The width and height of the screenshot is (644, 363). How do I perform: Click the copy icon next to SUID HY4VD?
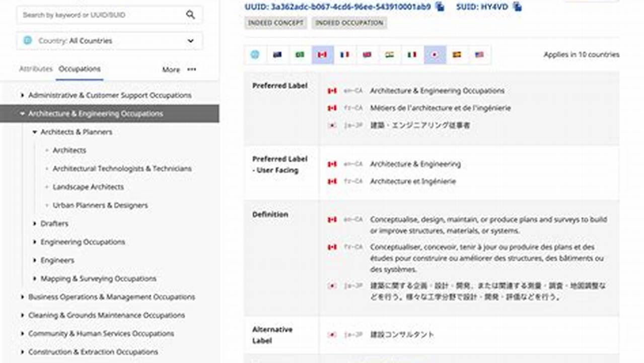[x=516, y=8]
